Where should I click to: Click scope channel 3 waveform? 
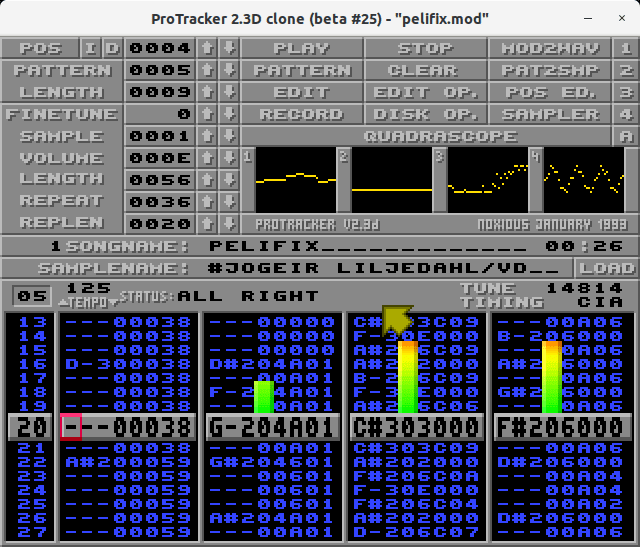point(488,180)
